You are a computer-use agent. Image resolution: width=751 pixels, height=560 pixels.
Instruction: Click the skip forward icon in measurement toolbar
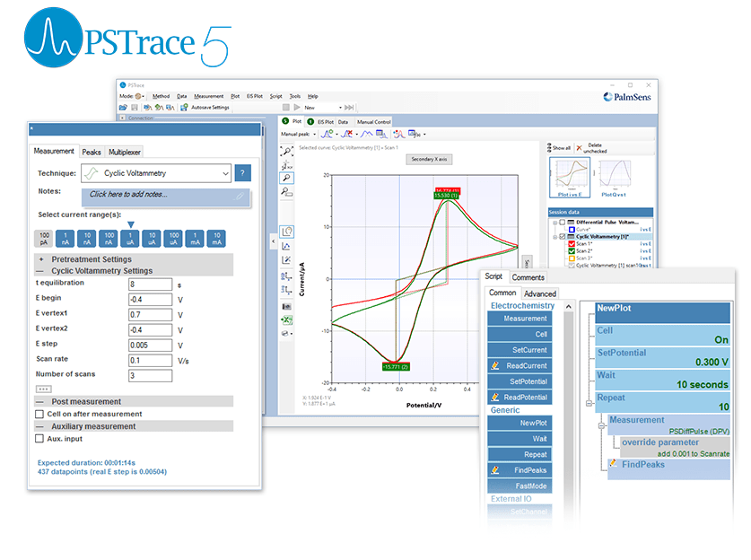coord(349,108)
